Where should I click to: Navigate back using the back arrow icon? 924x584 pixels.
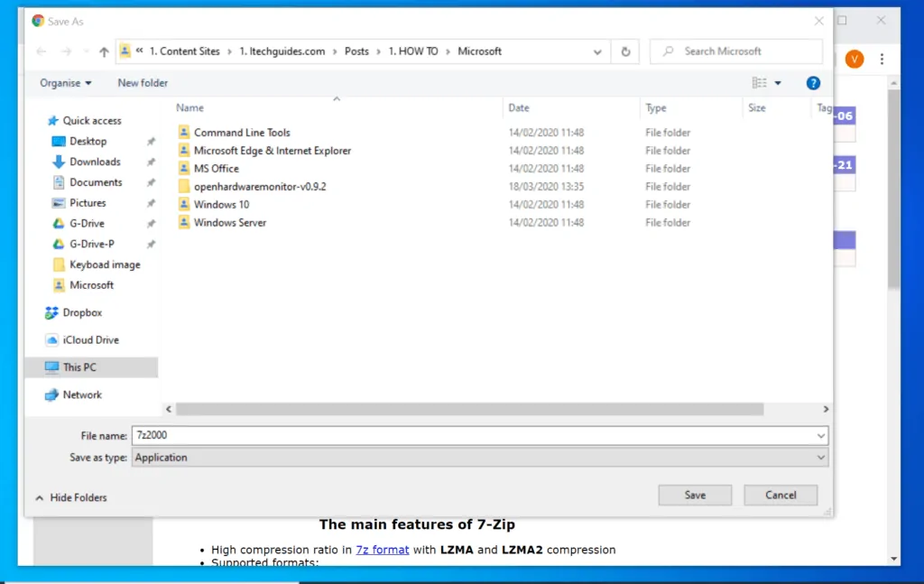[x=41, y=51]
